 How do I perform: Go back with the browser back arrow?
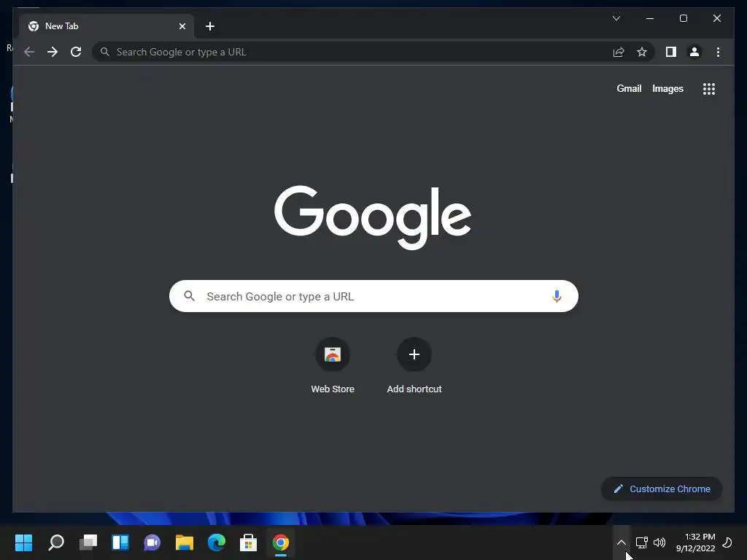pos(29,52)
